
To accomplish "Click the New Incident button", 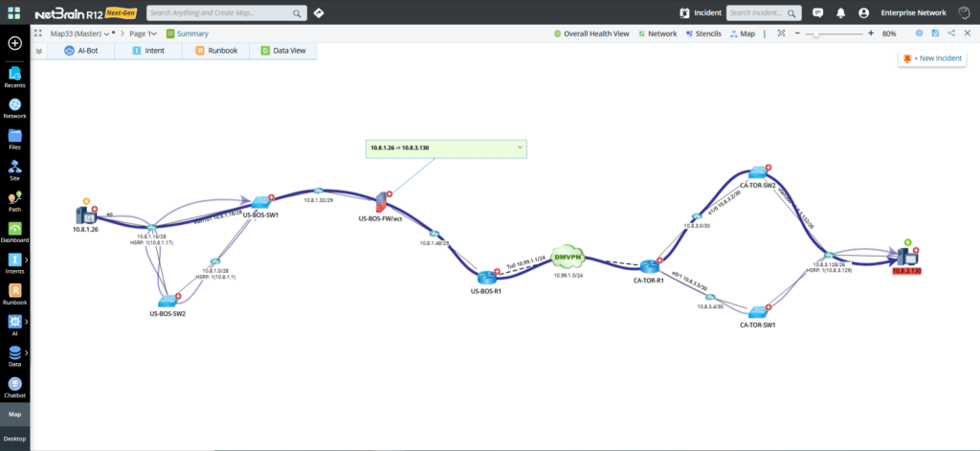I will [932, 58].
